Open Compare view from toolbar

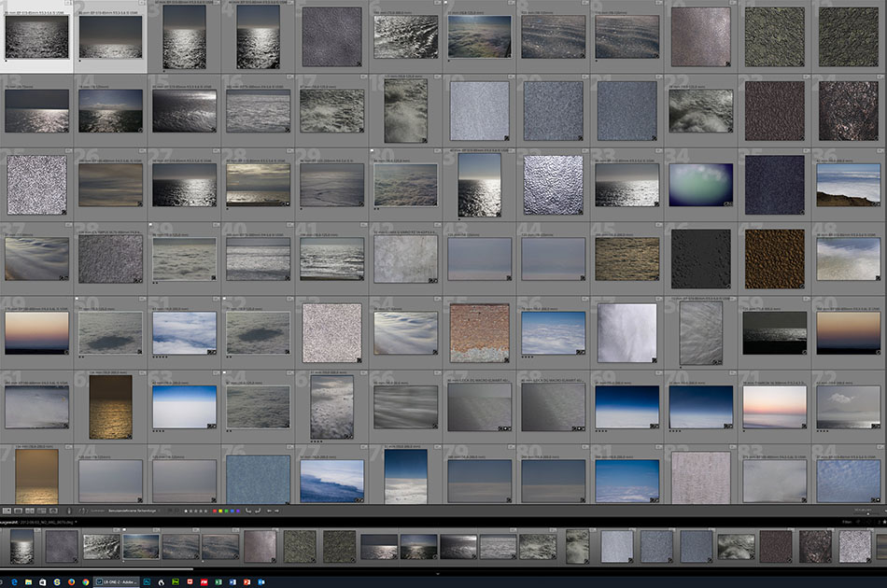(x=31, y=511)
